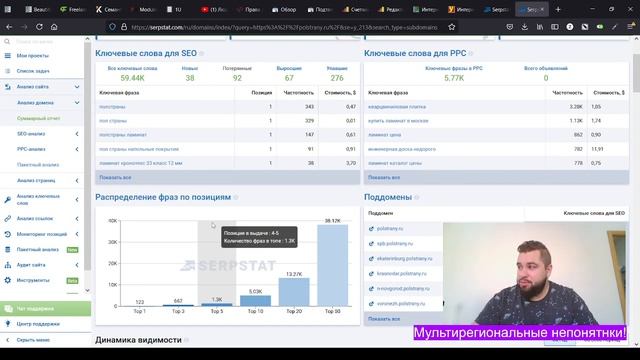Go to browser home icon

pos(54,27)
